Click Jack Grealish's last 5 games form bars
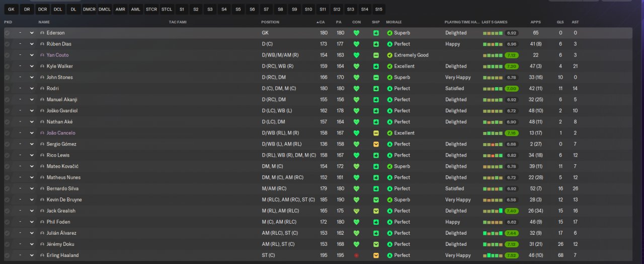This screenshot has width=644, height=264. [x=493, y=211]
